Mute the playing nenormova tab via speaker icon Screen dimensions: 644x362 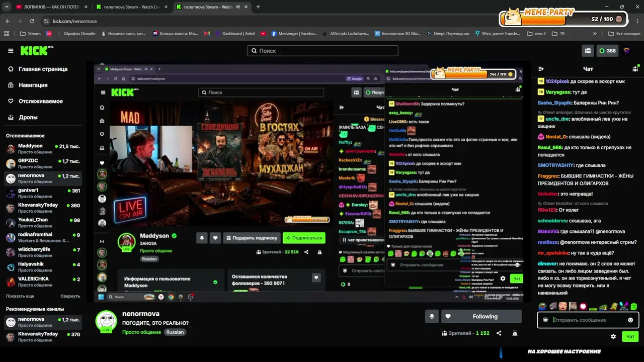(x=238, y=7)
